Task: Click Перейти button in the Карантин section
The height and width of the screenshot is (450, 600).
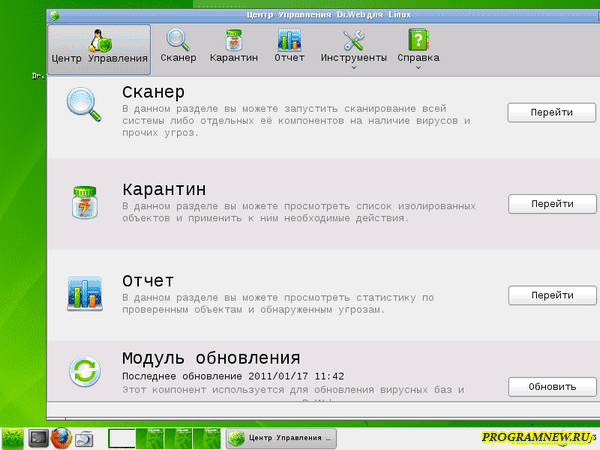Action: (552, 204)
